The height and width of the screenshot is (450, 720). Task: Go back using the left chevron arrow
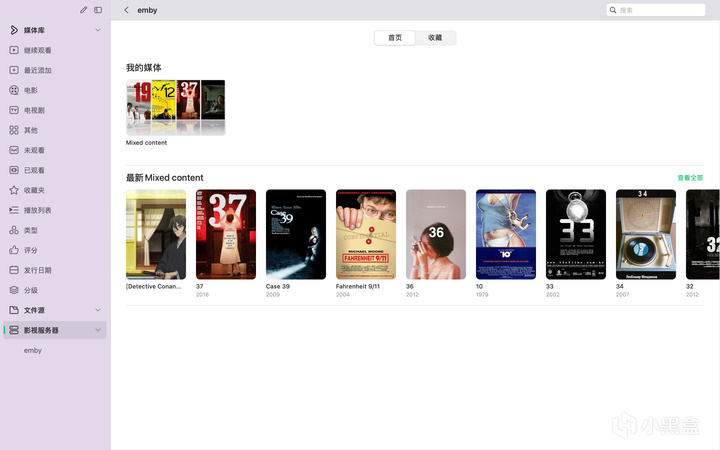point(126,10)
